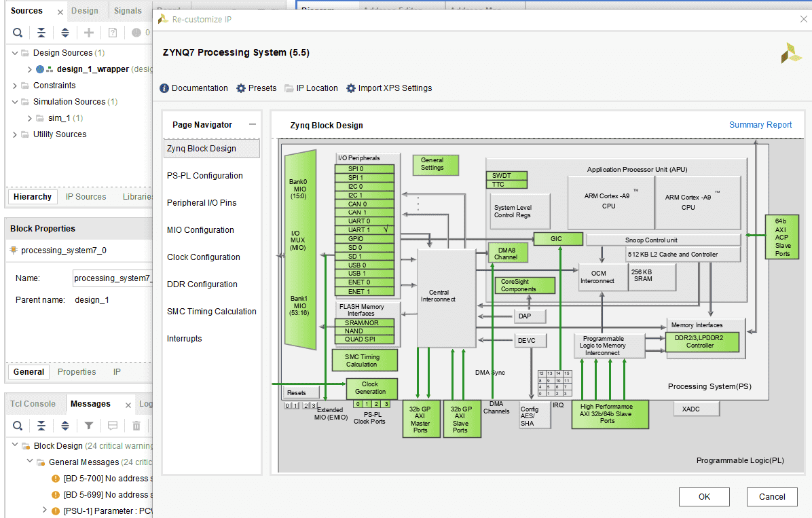Open the Presets menu

257,88
